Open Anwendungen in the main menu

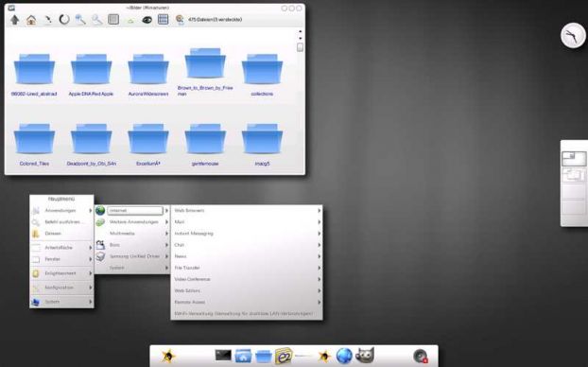(x=61, y=211)
